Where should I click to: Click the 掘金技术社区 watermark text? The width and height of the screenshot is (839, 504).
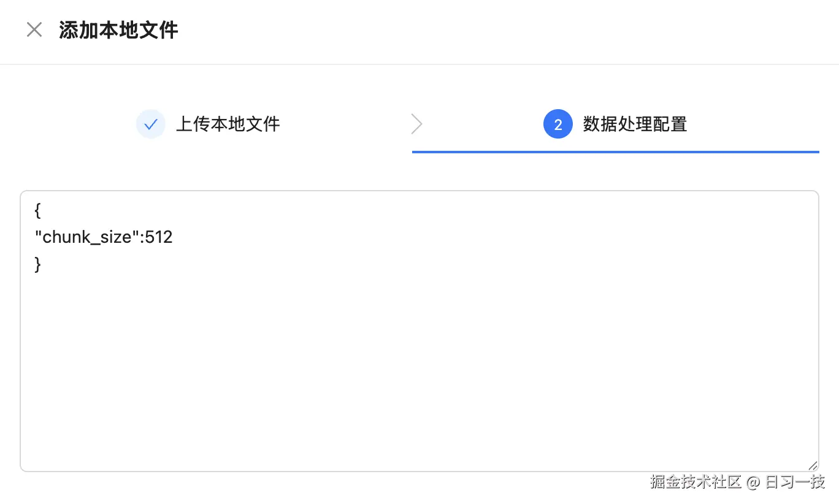[x=696, y=482]
